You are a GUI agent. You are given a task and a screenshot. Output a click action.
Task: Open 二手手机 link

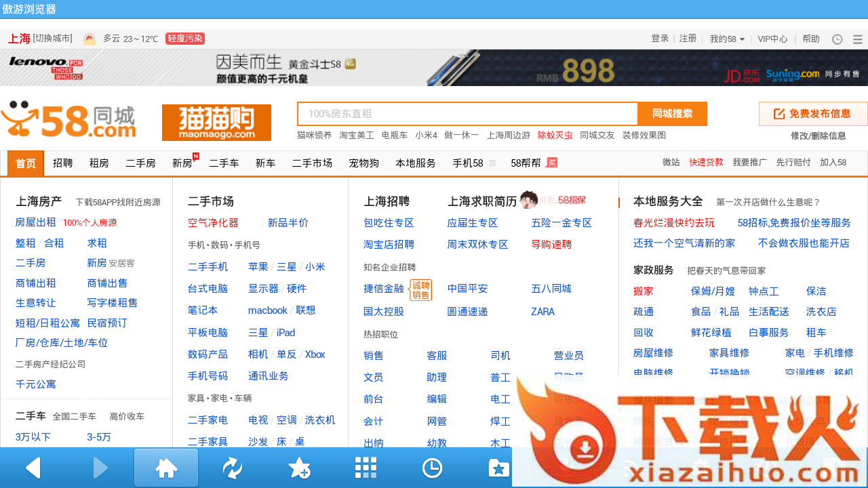[x=208, y=267]
